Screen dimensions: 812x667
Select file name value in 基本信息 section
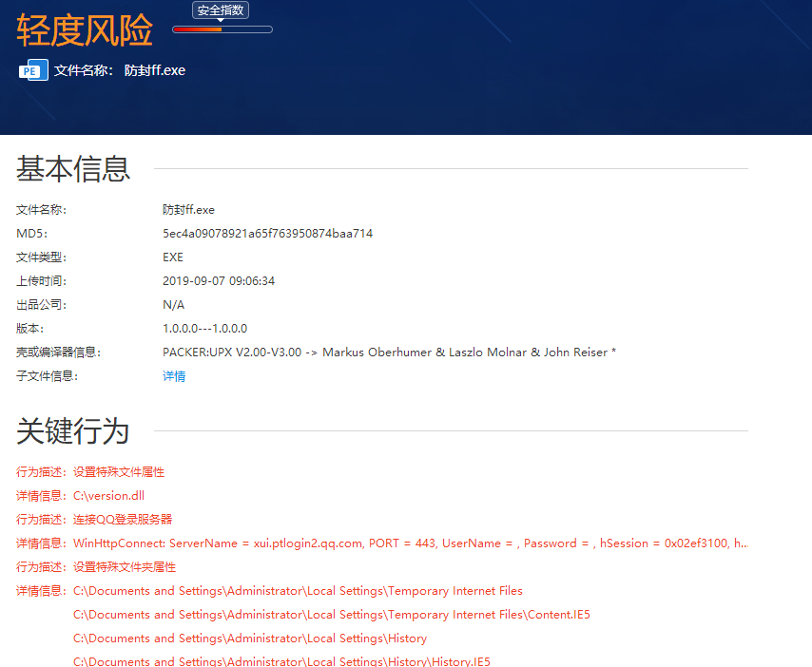(x=188, y=210)
